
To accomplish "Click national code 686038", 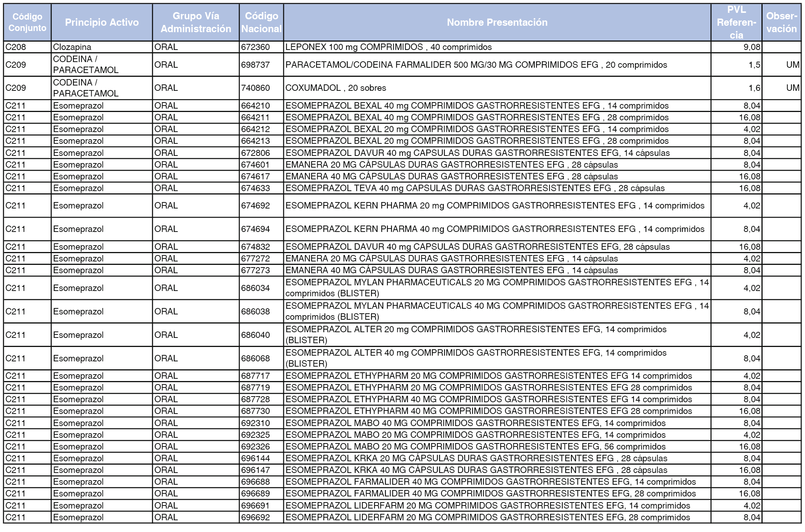I will [x=261, y=311].
